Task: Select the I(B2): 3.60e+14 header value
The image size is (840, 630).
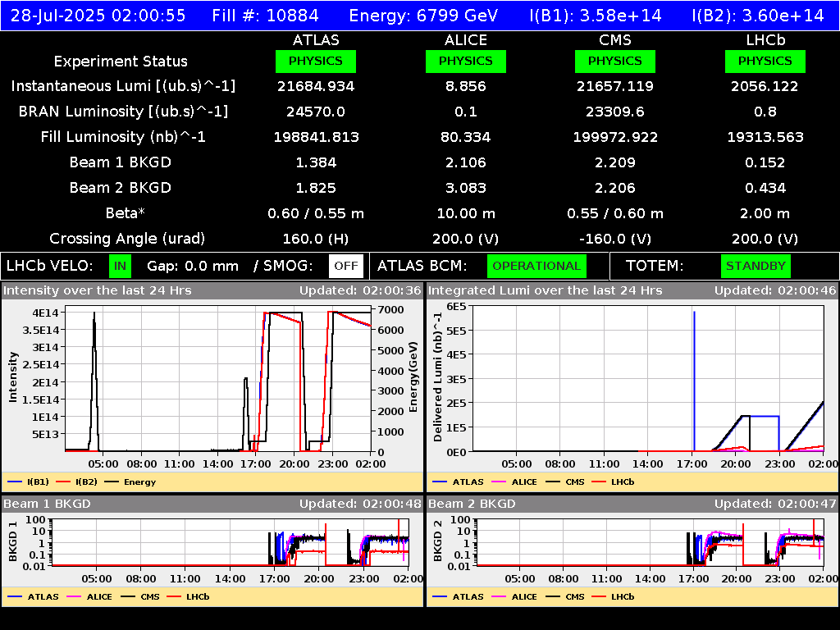Action: [757, 15]
